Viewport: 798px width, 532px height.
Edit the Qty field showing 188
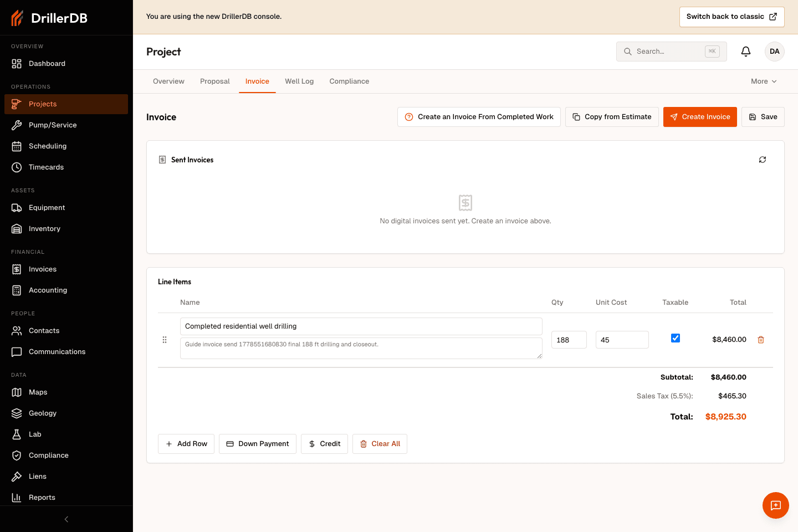[x=569, y=340]
